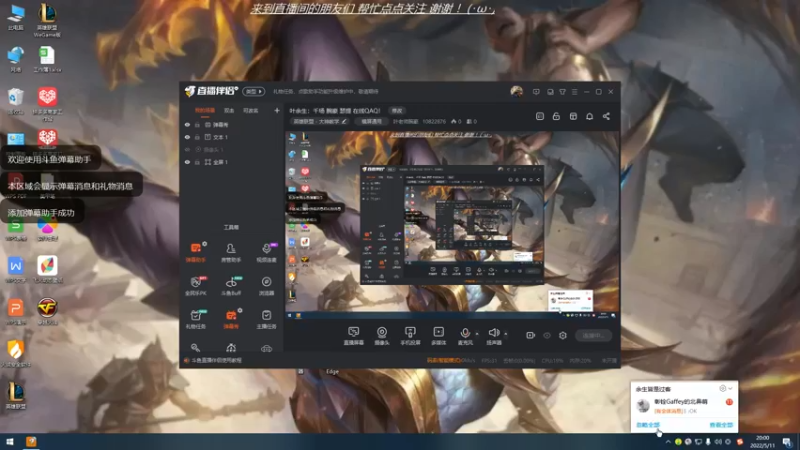Toggle lock on 文本 1 layer
Screen dimensions: 800x450
pos(197,137)
